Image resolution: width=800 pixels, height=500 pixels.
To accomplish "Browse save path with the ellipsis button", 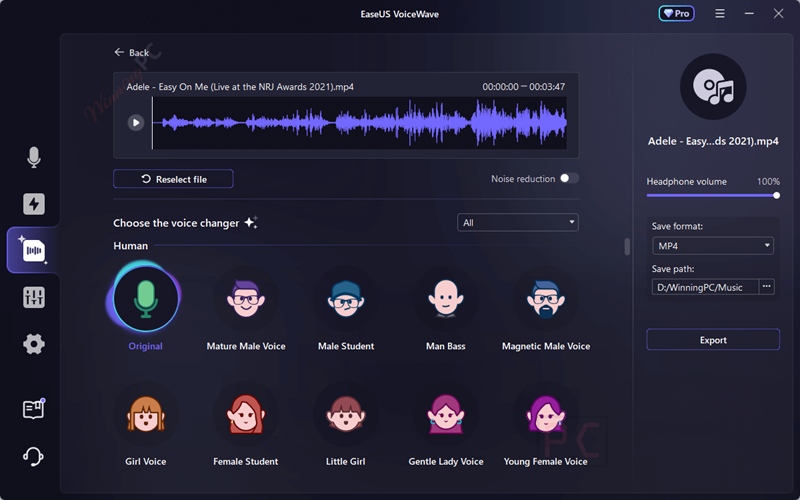I will (766, 287).
